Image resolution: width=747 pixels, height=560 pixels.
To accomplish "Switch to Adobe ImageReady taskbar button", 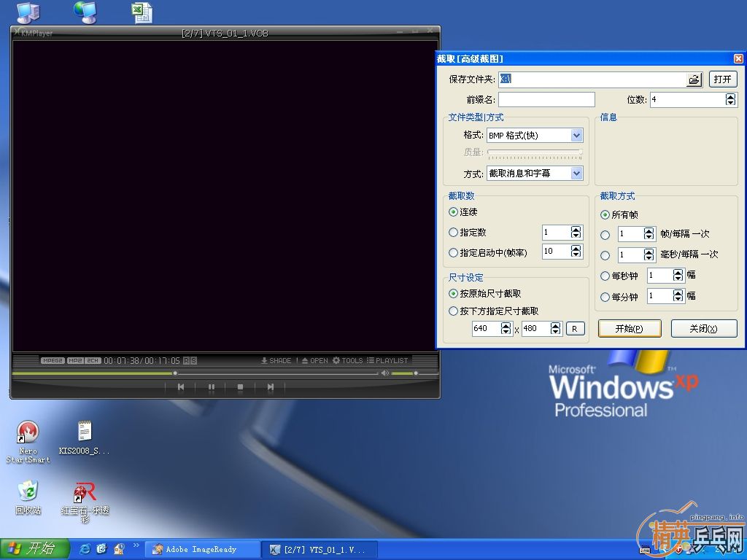I will point(203,550).
